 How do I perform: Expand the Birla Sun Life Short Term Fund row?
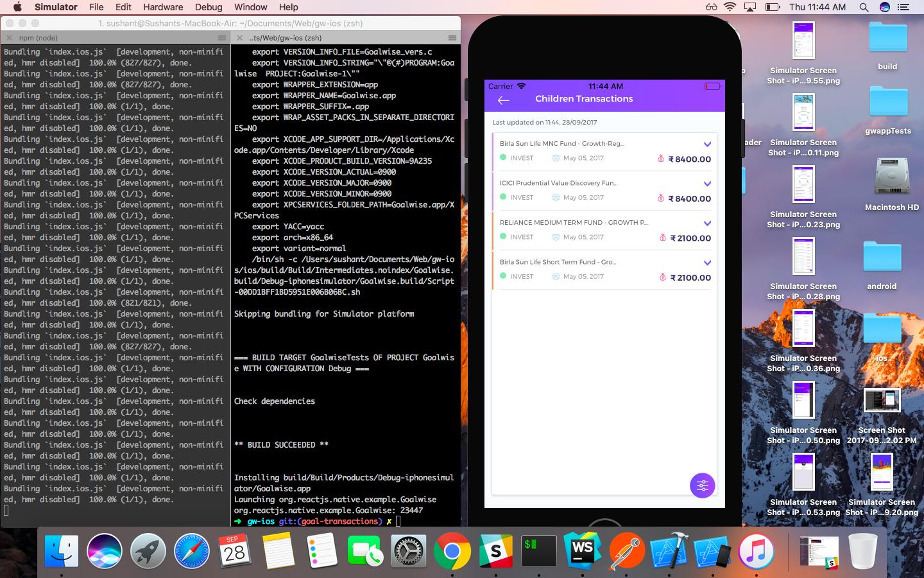pyautogui.click(x=707, y=263)
